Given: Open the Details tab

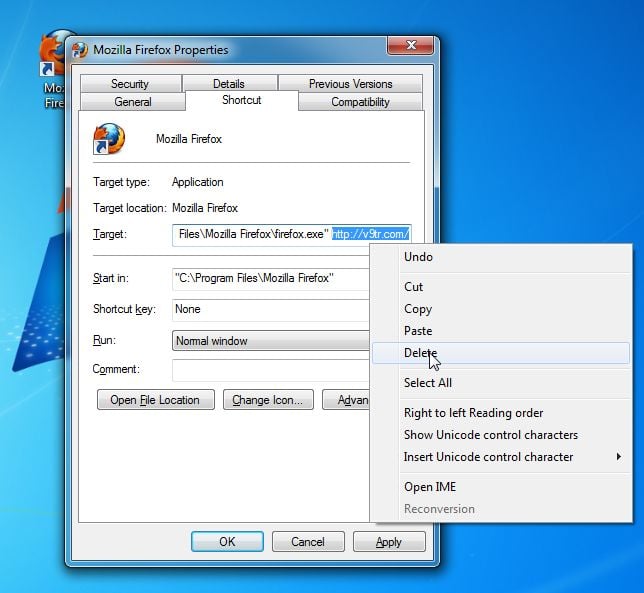Looking at the screenshot, I should [229, 84].
